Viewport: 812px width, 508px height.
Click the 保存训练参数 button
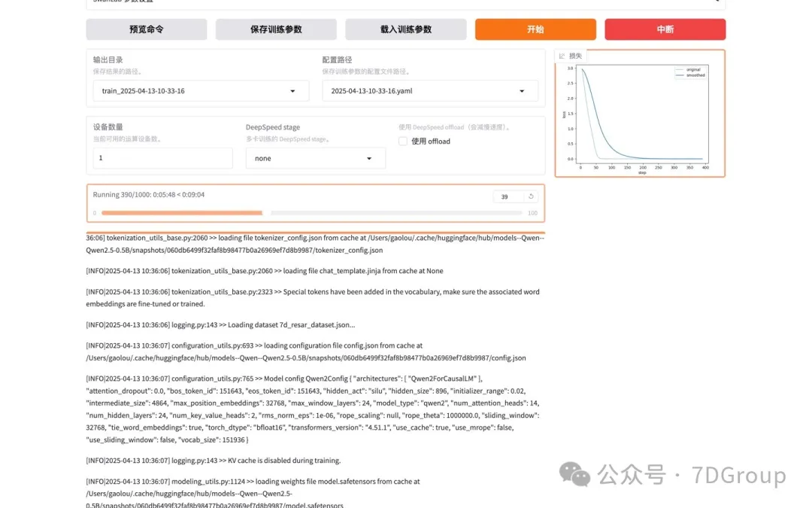point(276,29)
